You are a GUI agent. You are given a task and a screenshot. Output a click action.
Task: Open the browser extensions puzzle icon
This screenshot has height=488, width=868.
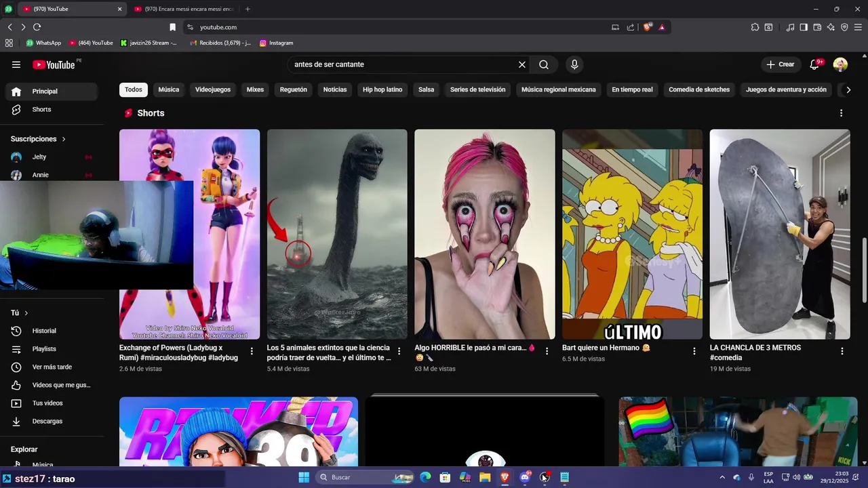755,27
